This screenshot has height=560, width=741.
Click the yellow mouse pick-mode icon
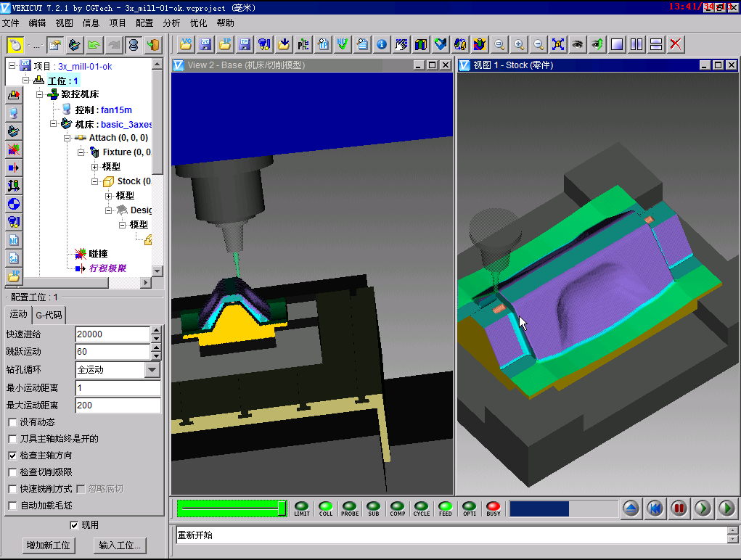coord(15,45)
